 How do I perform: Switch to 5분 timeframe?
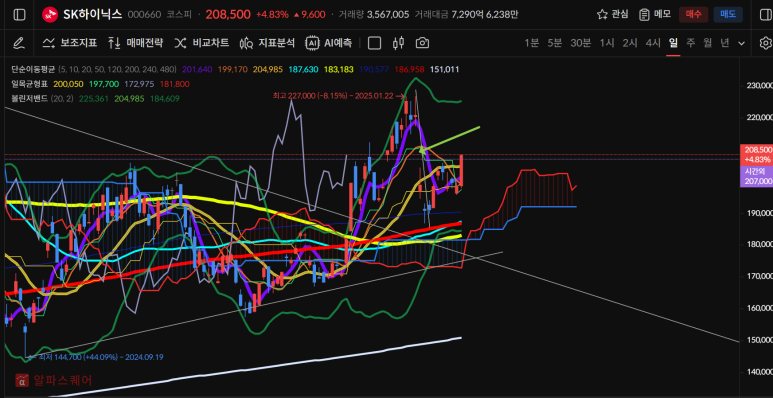pyautogui.click(x=555, y=43)
